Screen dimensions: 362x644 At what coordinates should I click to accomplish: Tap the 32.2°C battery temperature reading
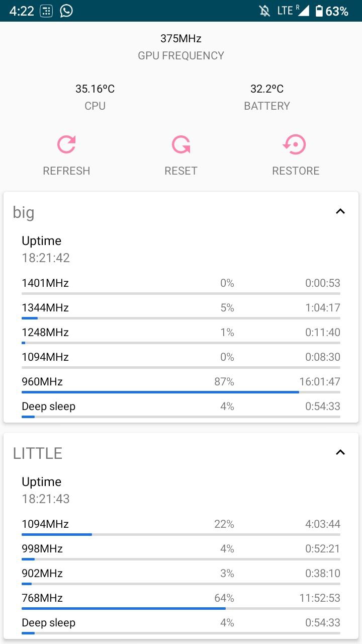[x=267, y=89]
